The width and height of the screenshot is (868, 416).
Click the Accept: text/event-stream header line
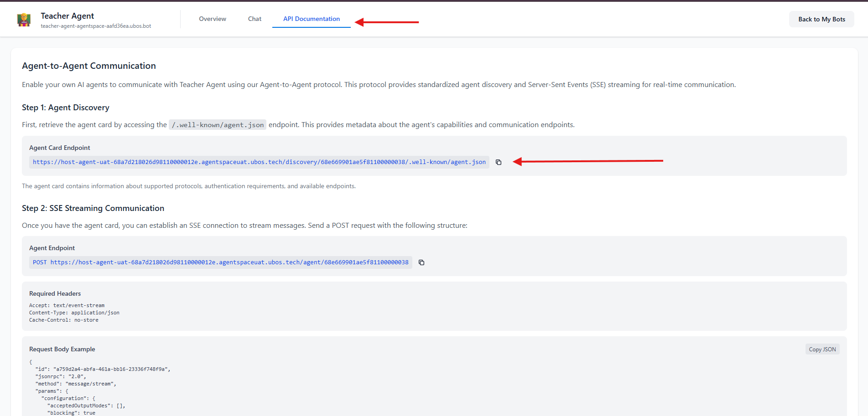pyautogui.click(x=67, y=305)
